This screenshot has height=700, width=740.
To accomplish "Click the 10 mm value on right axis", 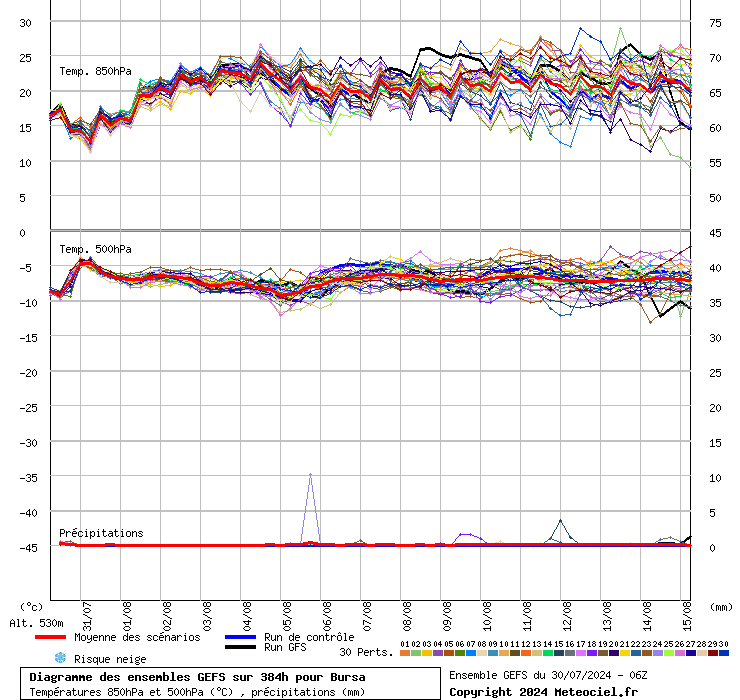I will 715,478.
